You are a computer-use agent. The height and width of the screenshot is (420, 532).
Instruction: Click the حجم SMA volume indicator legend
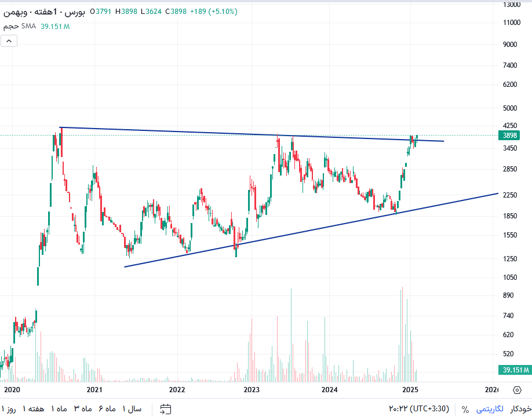20,27
